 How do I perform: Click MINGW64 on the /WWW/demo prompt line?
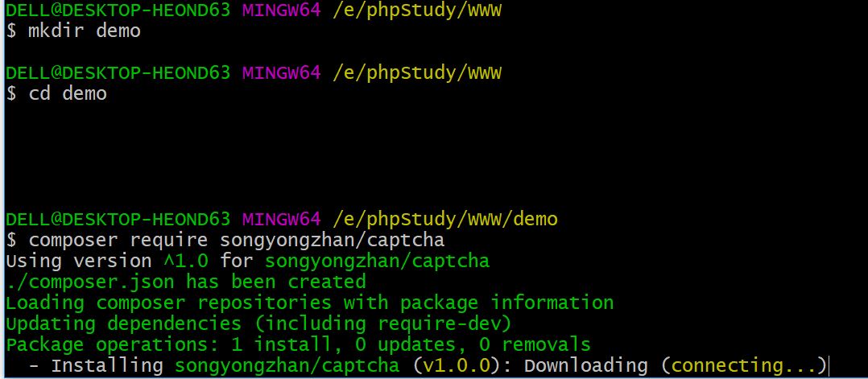(x=282, y=219)
